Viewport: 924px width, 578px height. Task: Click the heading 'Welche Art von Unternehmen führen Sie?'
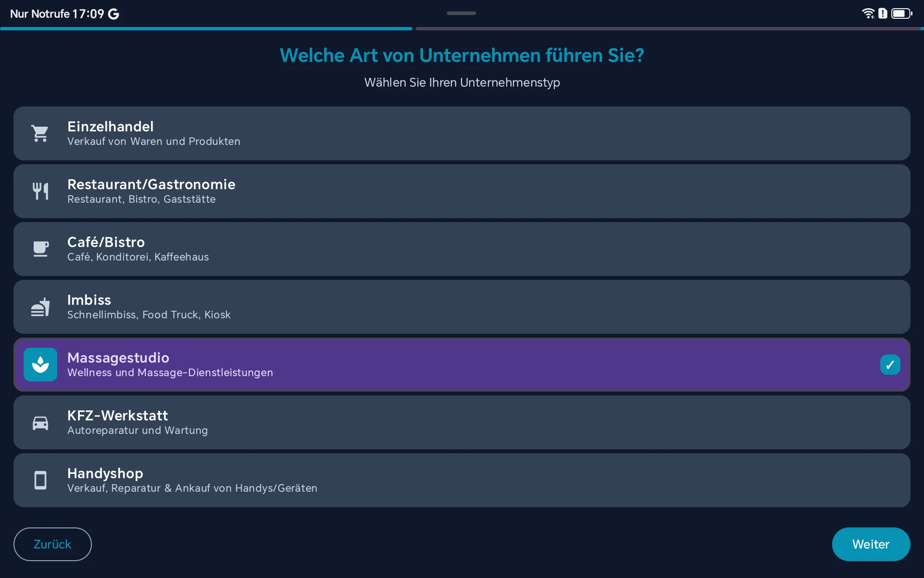462,55
